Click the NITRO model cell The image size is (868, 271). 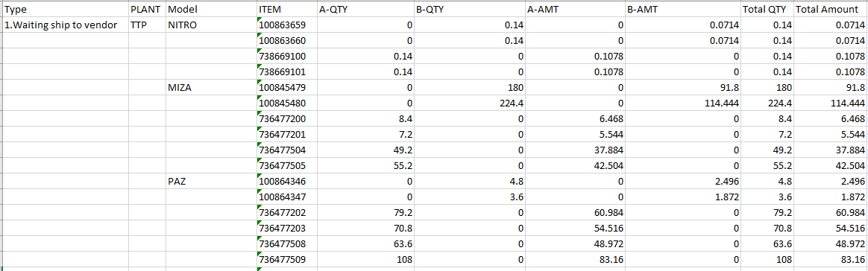click(x=211, y=25)
